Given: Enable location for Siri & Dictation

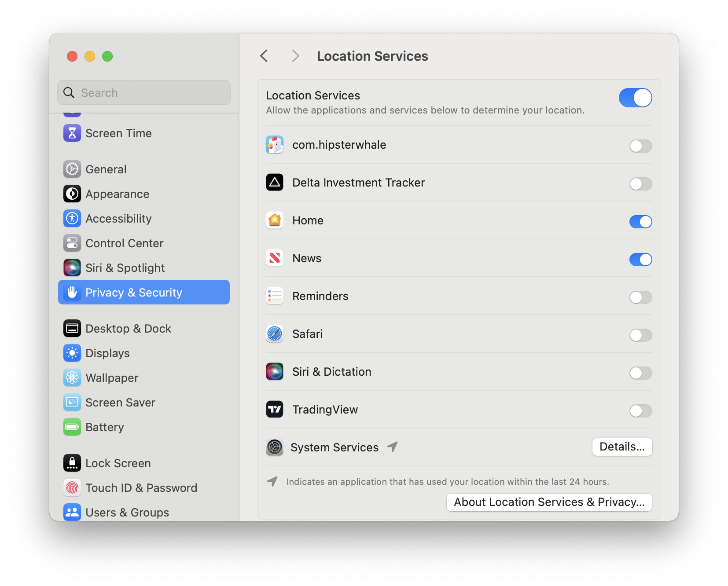Looking at the screenshot, I should [x=640, y=373].
